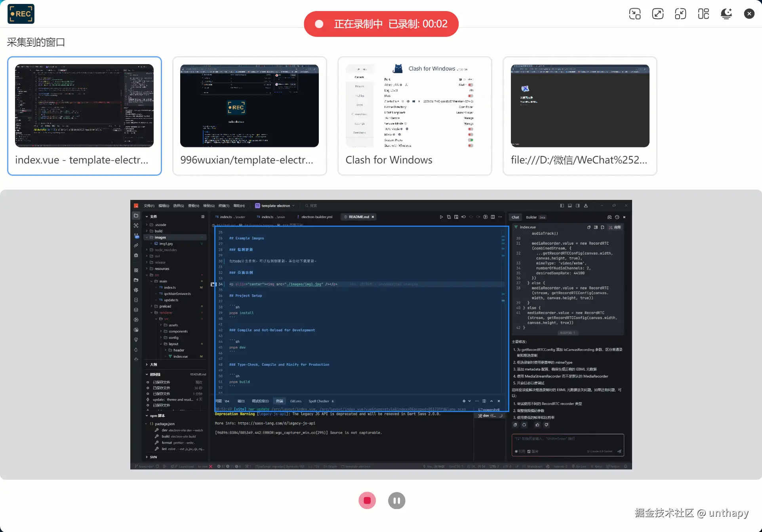Expand the 大纲 outline section
Viewport: 762px width, 532px height.
tap(175, 365)
